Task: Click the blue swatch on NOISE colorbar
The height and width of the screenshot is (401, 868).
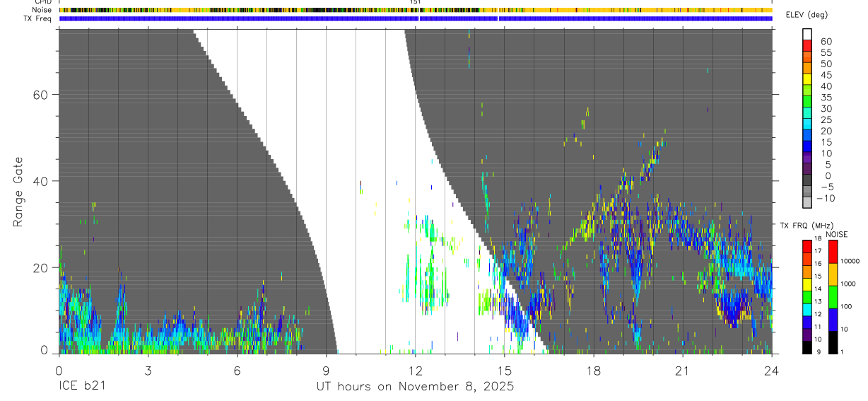Action: [833, 320]
